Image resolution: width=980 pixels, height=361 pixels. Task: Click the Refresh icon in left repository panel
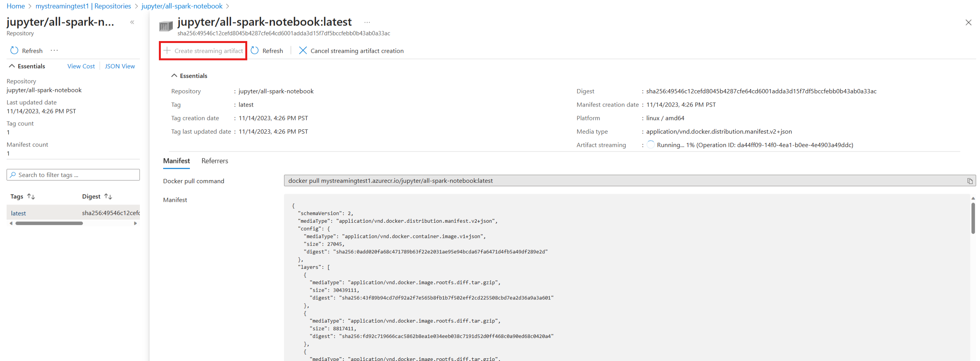(14, 51)
